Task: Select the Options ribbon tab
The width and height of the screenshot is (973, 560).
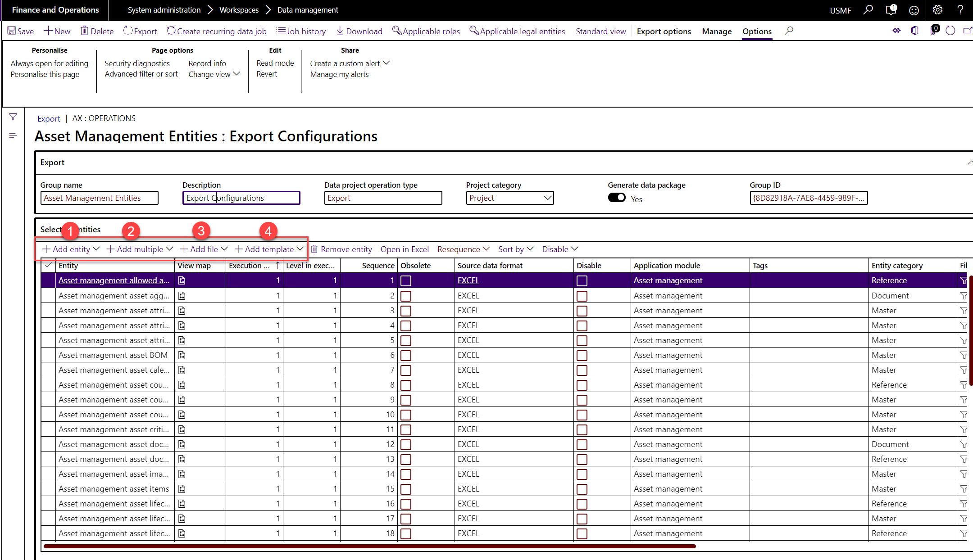Action: [x=756, y=32]
